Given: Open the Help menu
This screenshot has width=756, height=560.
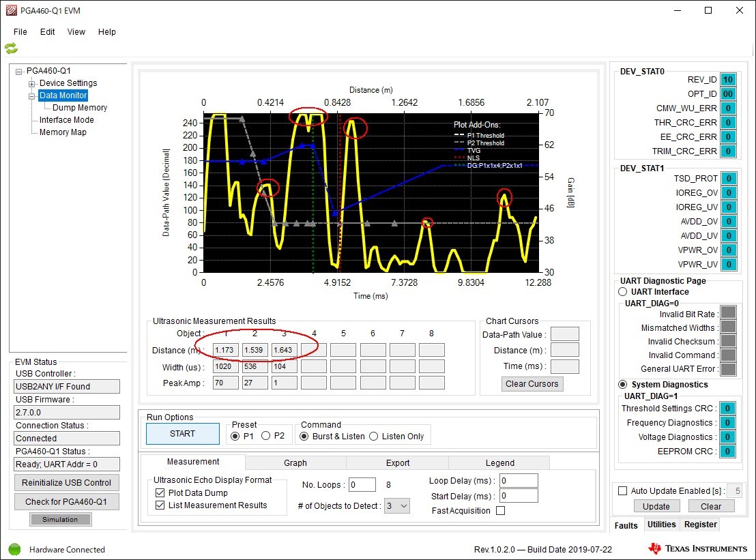Looking at the screenshot, I should [x=107, y=32].
